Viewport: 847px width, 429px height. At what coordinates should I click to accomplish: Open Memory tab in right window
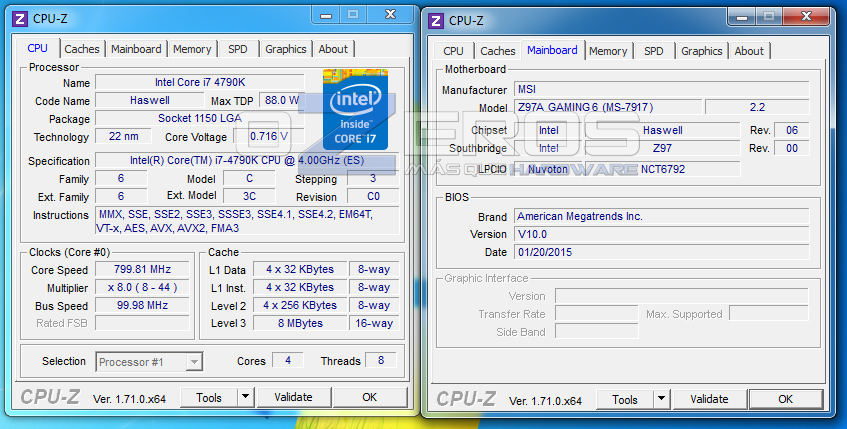click(x=608, y=51)
